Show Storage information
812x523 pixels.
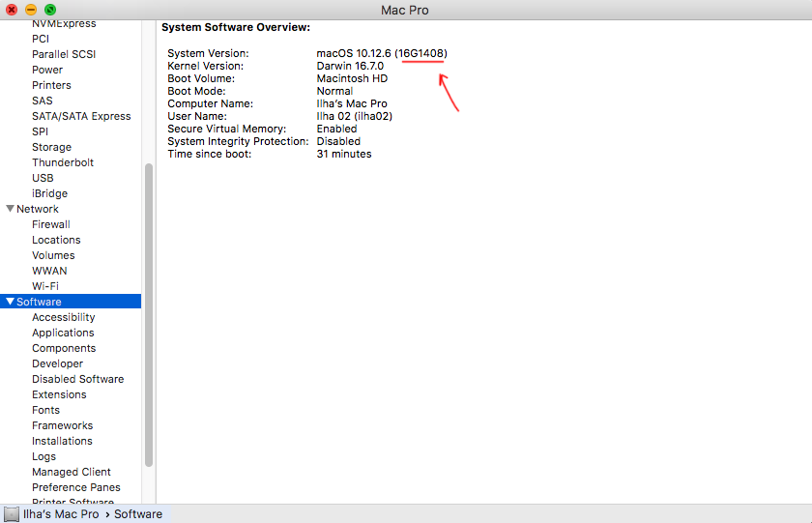click(x=51, y=147)
